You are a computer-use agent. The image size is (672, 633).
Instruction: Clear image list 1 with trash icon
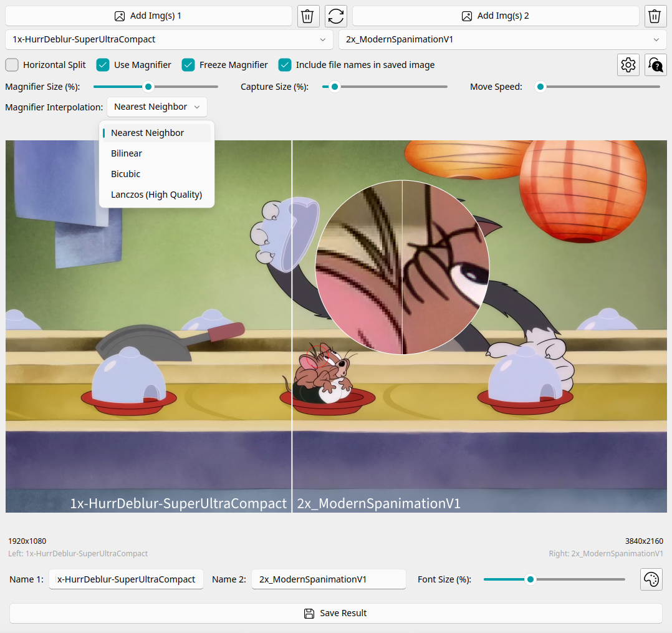[x=308, y=16]
